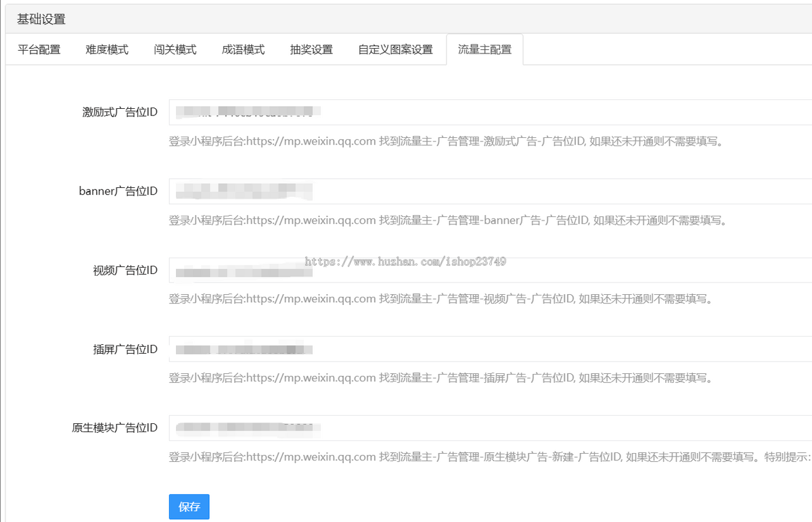
Task: Click the blue 保存 button
Action: pos(189,506)
